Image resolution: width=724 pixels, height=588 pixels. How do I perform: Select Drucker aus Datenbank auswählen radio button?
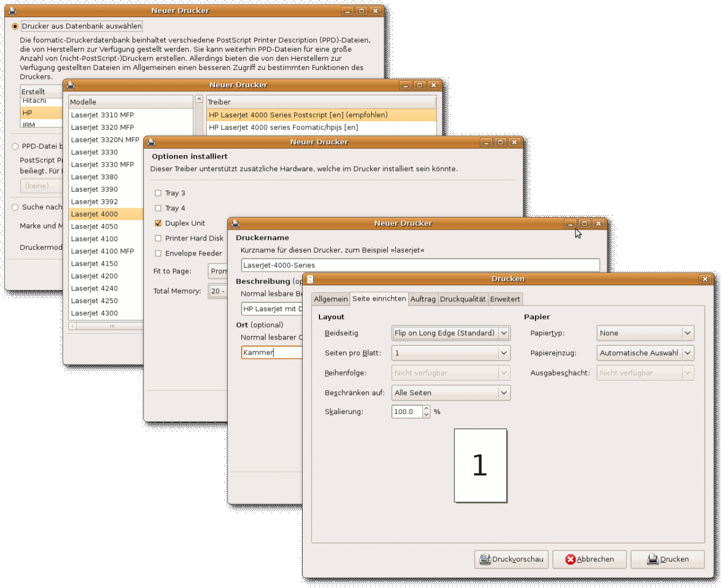point(16,26)
